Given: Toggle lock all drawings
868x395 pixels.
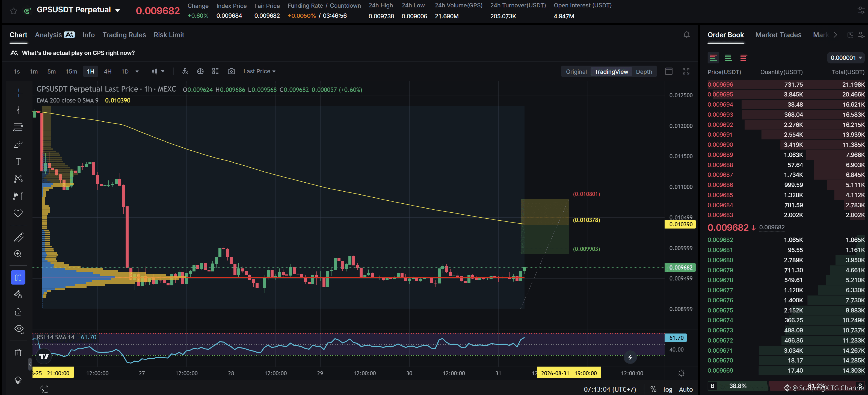Looking at the screenshot, I should click(x=18, y=312).
